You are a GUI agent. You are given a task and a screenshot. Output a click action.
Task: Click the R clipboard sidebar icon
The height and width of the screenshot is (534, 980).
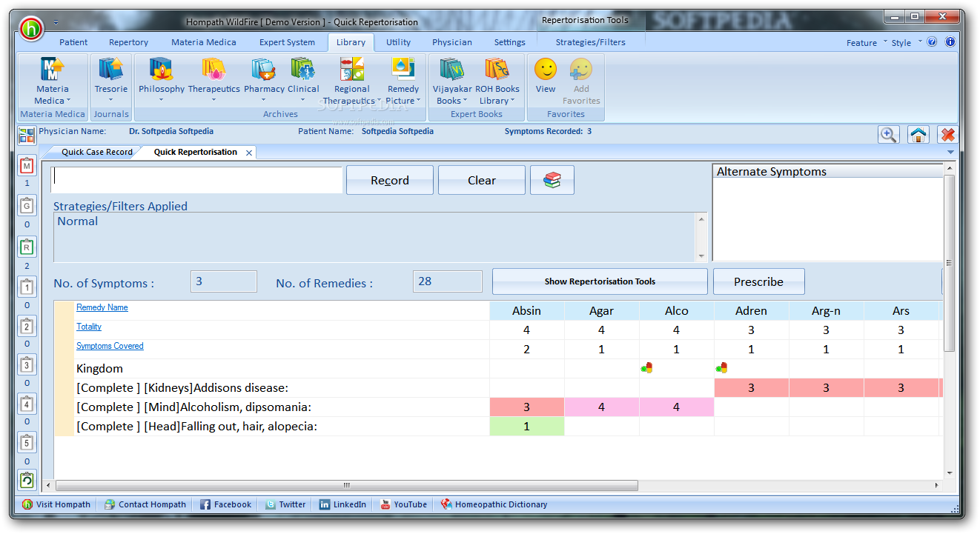pos(27,247)
